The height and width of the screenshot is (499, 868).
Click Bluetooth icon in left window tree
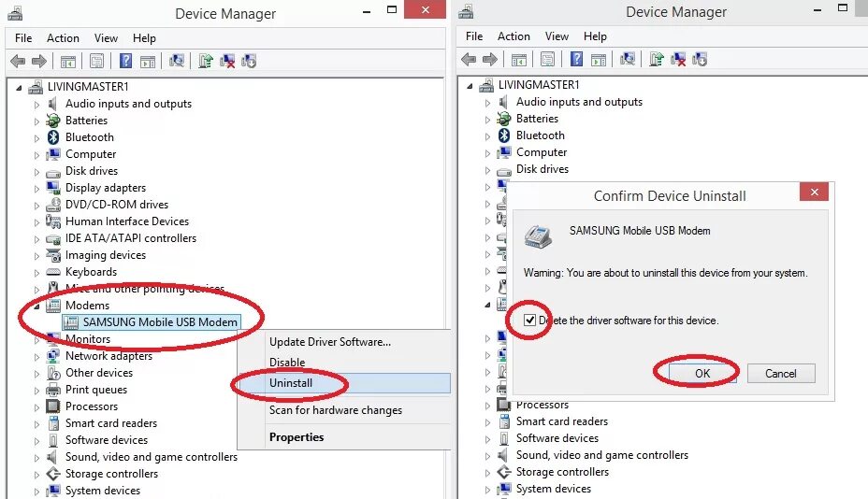[53, 137]
